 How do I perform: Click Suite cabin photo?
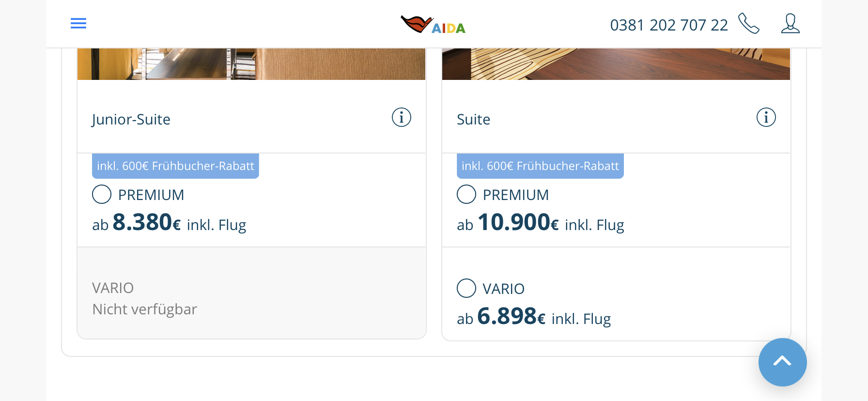click(x=616, y=64)
